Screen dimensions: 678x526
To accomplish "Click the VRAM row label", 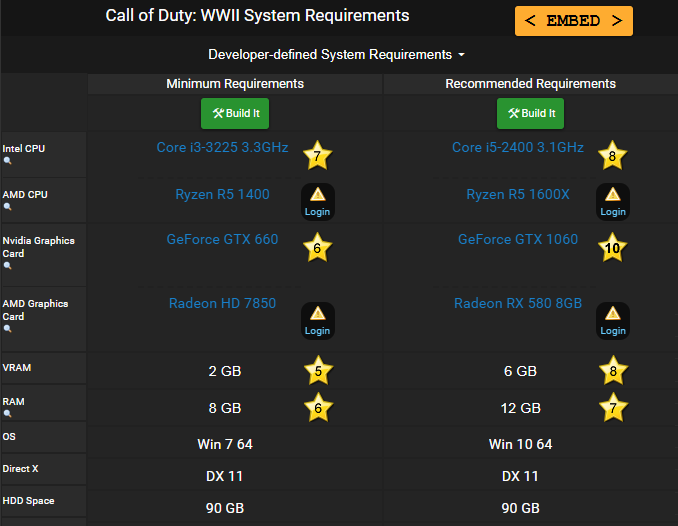I will (17, 368).
